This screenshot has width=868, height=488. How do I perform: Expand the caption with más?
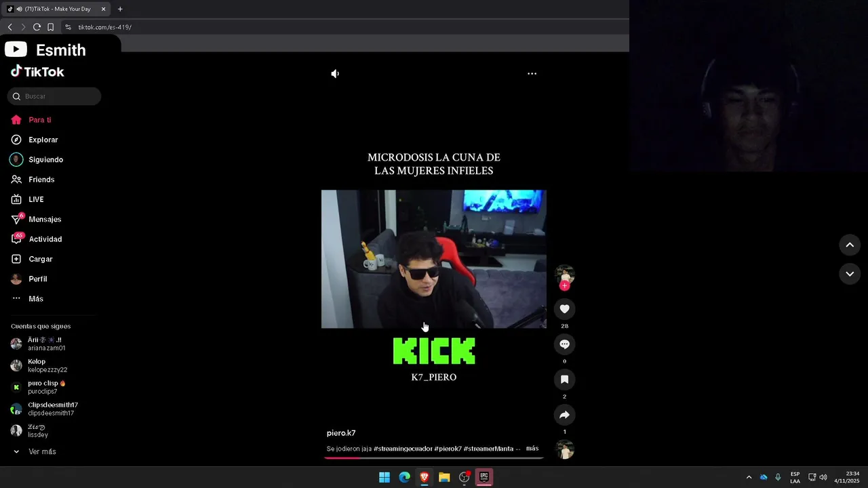point(532,449)
